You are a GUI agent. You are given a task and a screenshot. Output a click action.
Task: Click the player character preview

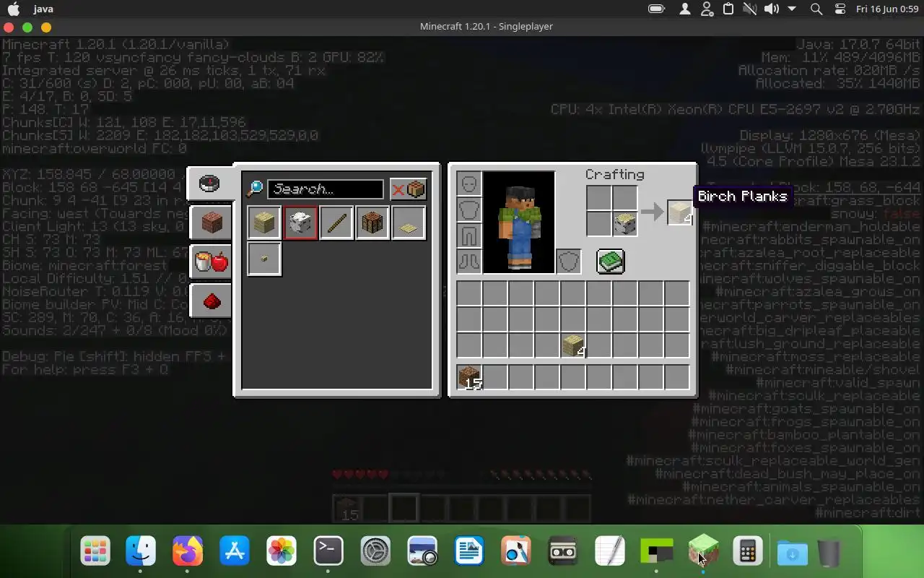519,223
